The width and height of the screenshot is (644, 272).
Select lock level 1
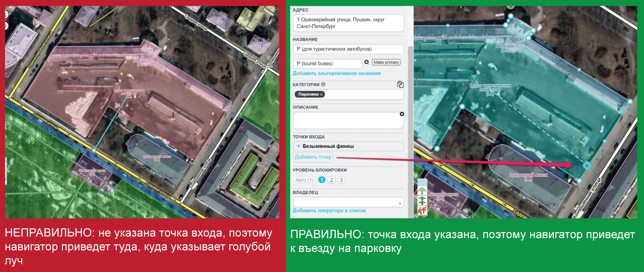click(x=322, y=180)
